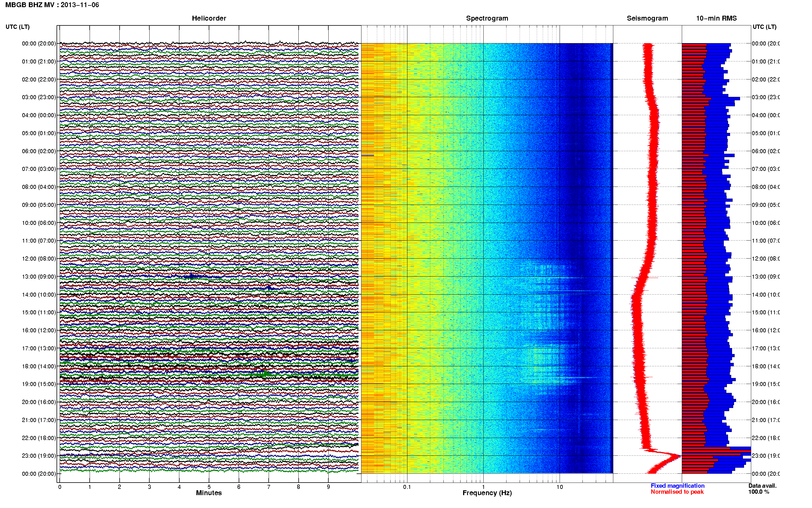Click the 'Spectrogram' panel heading
Screen dimensions: 812x508
coord(487,18)
